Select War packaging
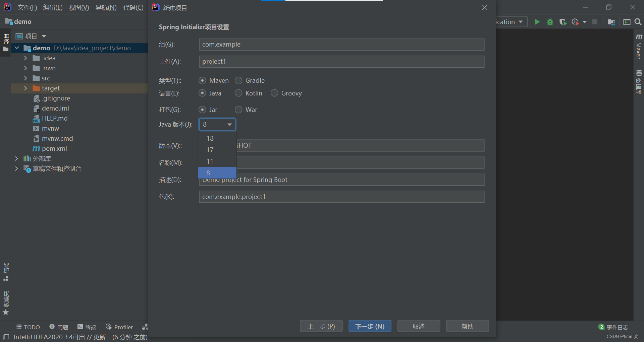This screenshot has height=342, width=644. 246,110
